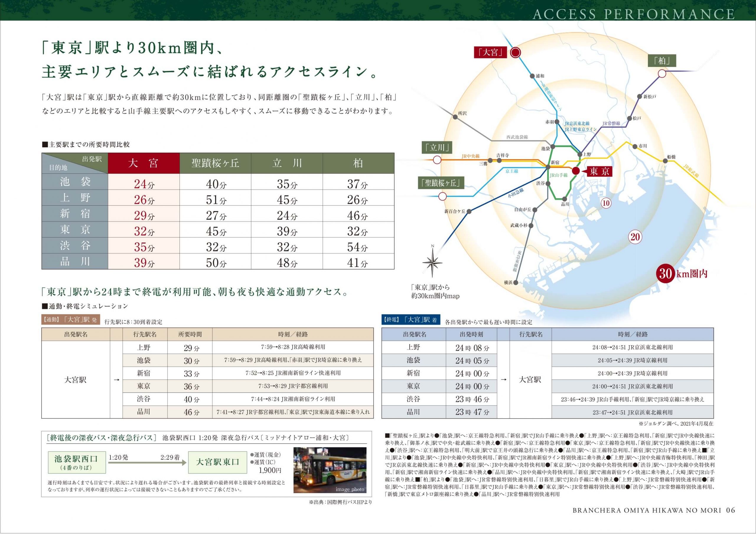The height and width of the screenshot is (534, 756).
Task: Click the green 「柏」 label on the map
Action: [662, 61]
